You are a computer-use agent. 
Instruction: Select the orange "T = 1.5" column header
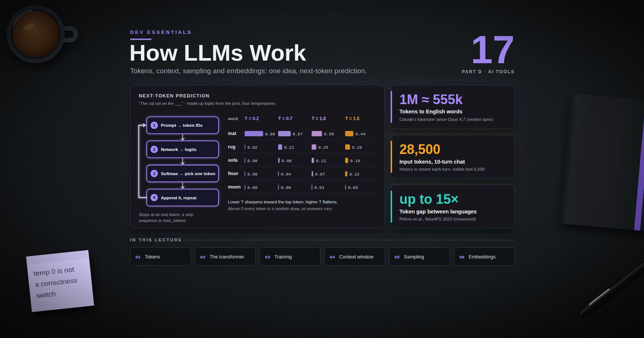(x=352, y=119)
